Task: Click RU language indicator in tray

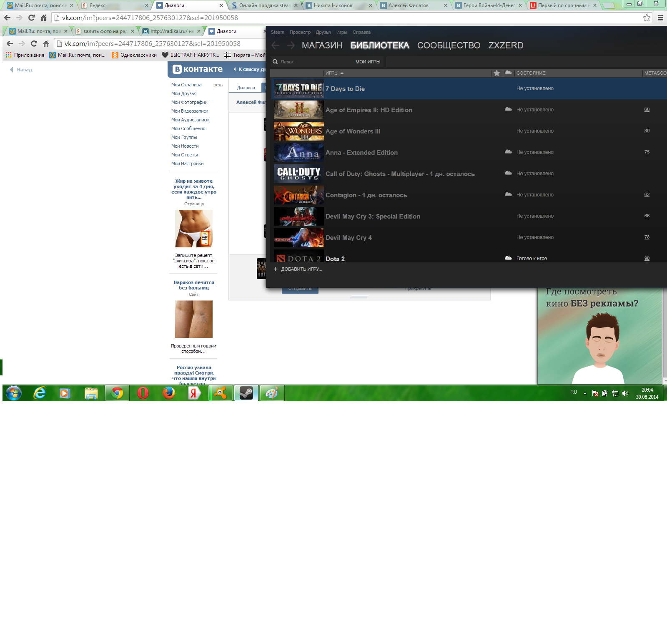Action: click(x=574, y=392)
